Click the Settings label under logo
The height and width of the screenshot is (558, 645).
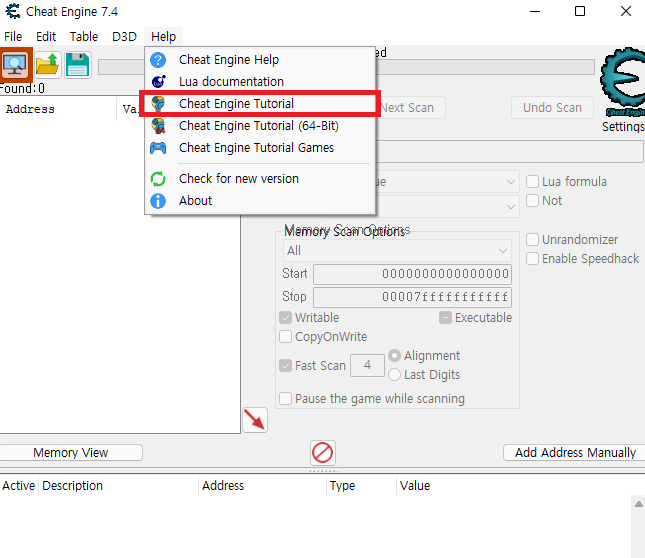623,127
